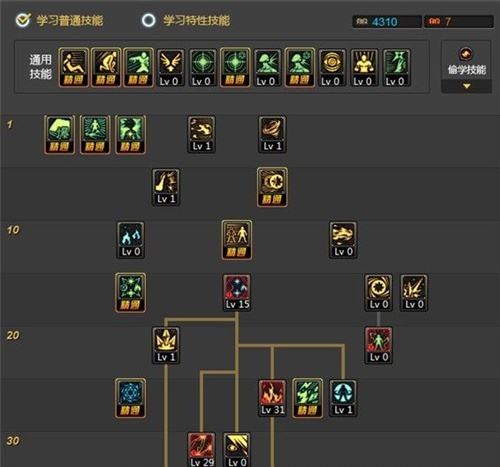This screenshot has width=500, height=467.
Task: Expand the 偷学技能 dropdown arrow
Action: tap(467, 86)
